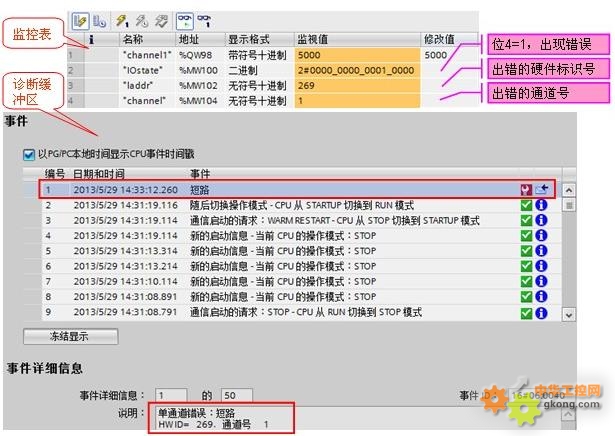Click the Monitor once now glasses icon
Screen dimensions: 615x436
click(x=204, y=21)
